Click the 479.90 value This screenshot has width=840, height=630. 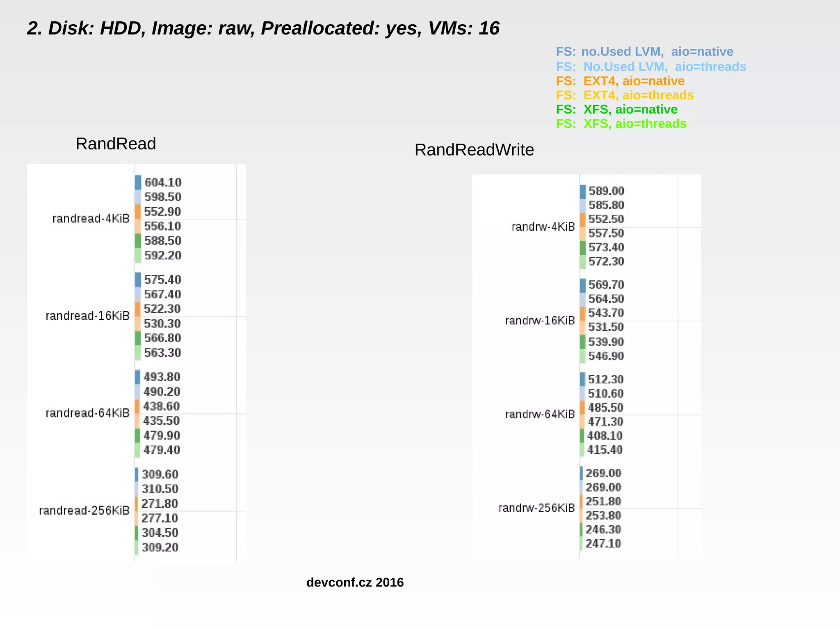162,435
